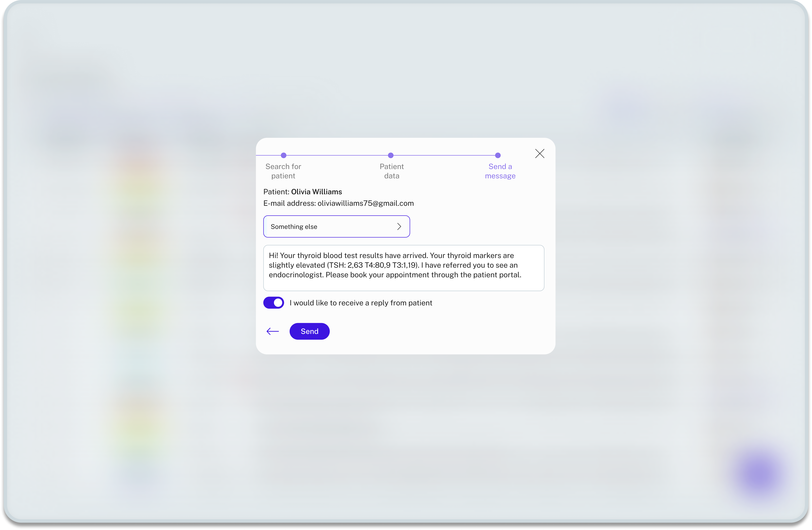This screenshot has height=530, width=812.
Task: Go back using the left arrow icon
Action: click(x=273, y=331)
